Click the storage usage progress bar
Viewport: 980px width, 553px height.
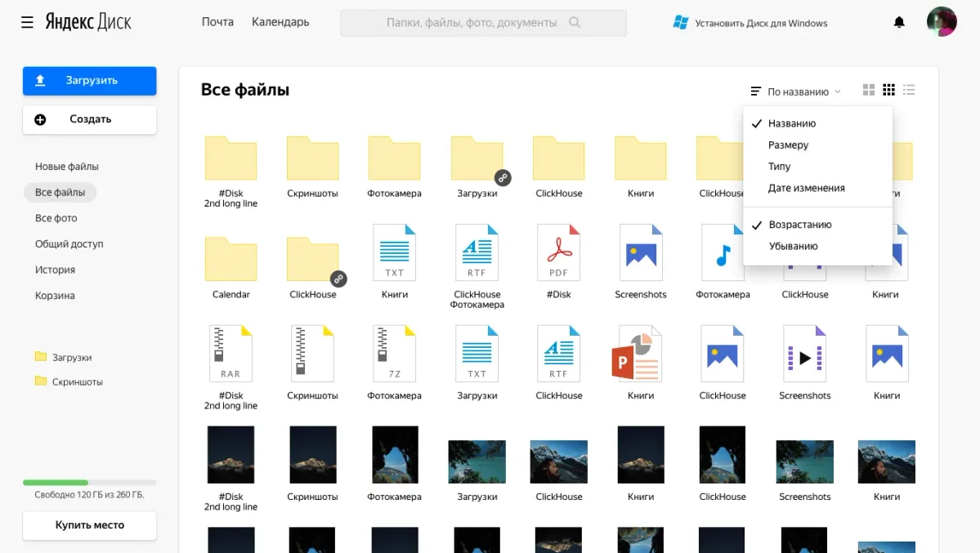click(x=89, y=483)
